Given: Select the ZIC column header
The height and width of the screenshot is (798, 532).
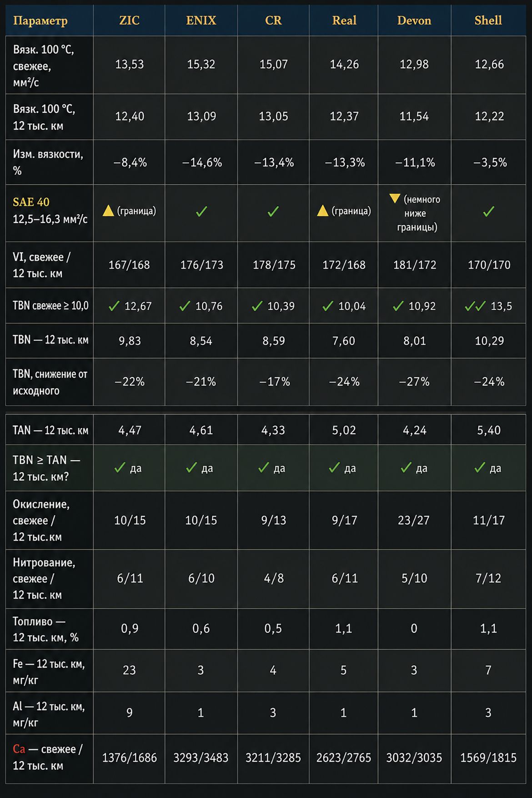Looking at the screenshot, I should pyautogui.click(x=129, y=20).
